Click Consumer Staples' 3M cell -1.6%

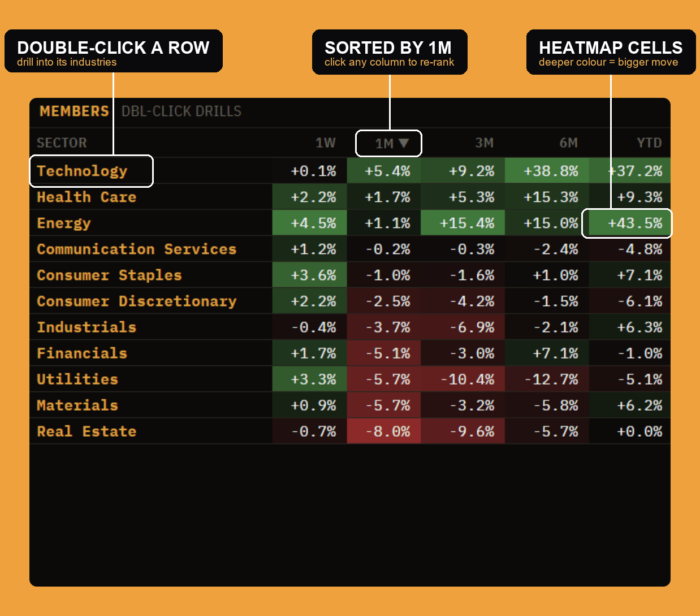point(463,275)
